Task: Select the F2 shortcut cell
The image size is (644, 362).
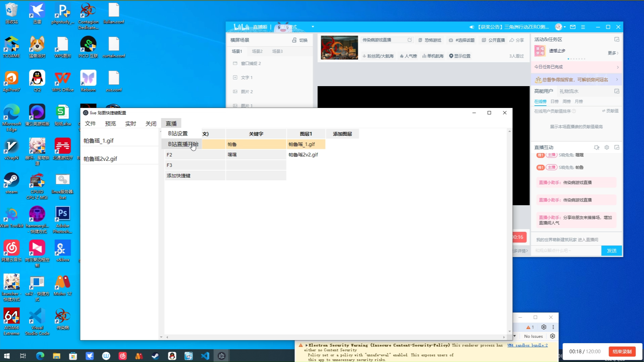Action: [x=195, y=155]
